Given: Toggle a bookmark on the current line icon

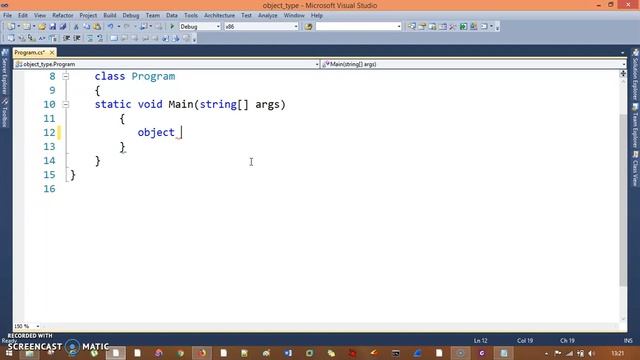Looking at the screenshot, I should point(114,38).
